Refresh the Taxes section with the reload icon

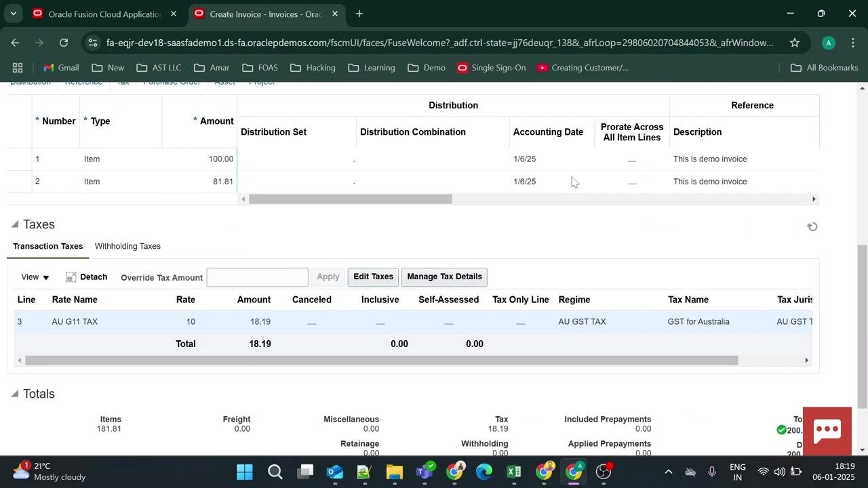coord(812,226)
